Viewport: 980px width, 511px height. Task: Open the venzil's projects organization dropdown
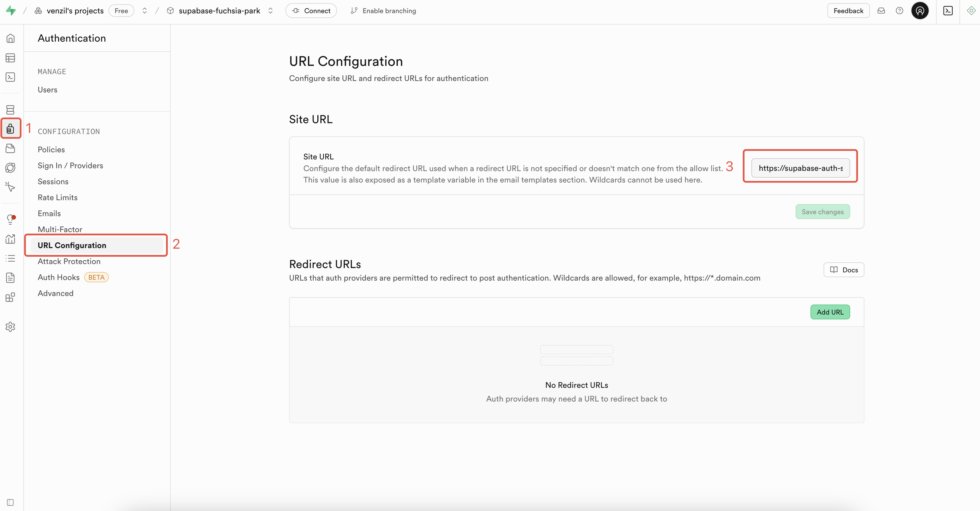pos(74,10)
